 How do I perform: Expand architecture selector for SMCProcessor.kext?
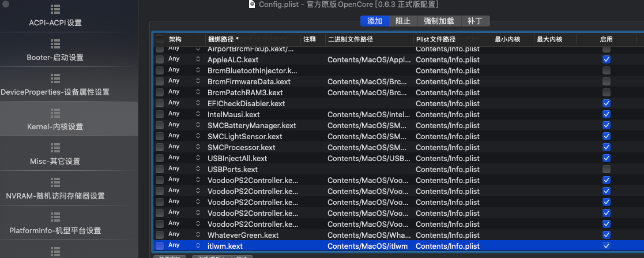pos(198,147)
